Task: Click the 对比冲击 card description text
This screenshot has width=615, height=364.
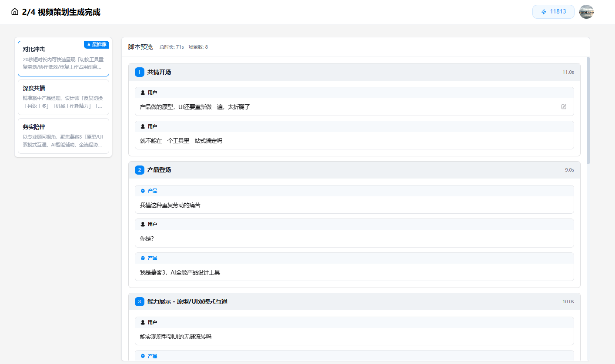Action: pos(63,63)
